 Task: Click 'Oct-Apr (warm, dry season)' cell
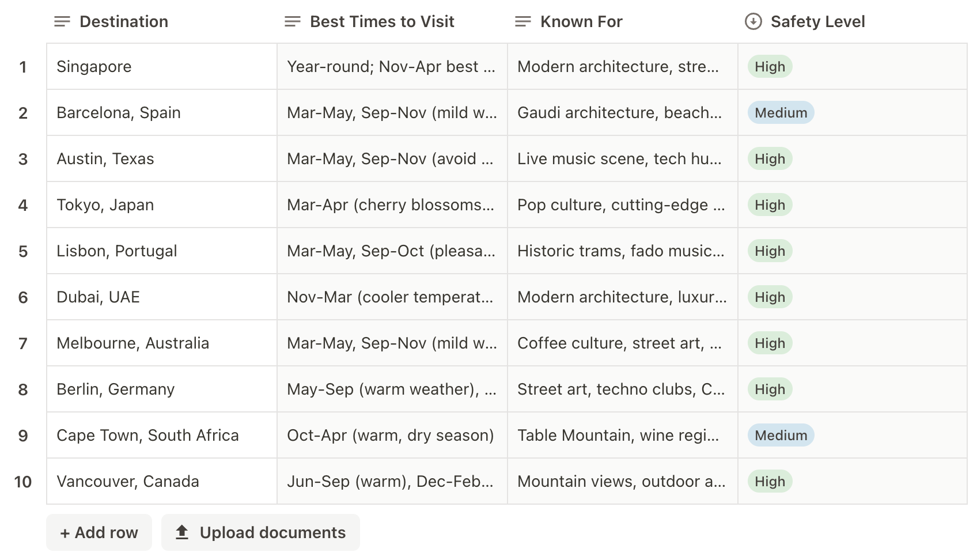coord(392,436)
